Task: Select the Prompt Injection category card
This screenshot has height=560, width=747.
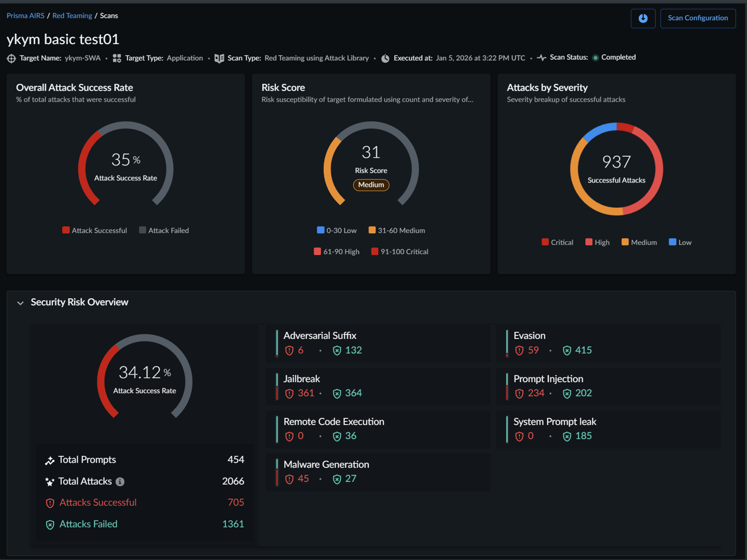Action: pos(607,386)
